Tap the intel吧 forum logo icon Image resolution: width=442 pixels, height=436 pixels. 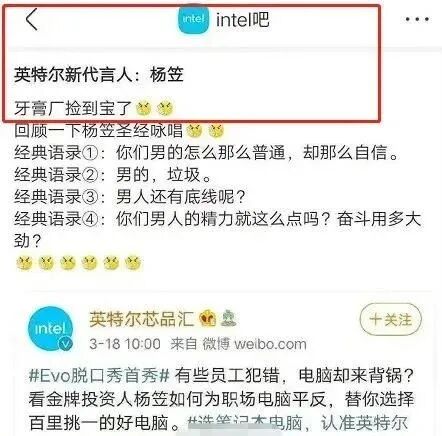tap(194, 19)
